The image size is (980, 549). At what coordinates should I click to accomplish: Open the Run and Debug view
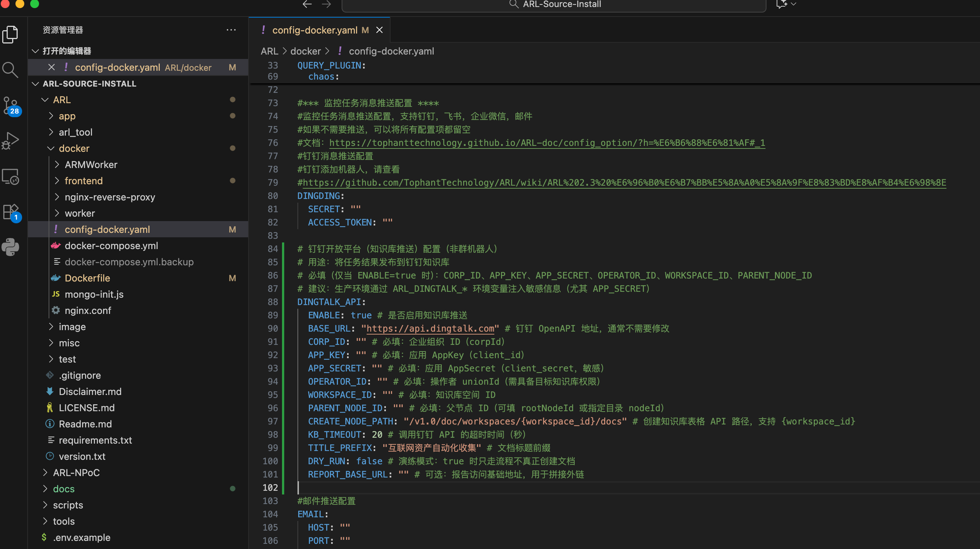(x=10, y=140)
